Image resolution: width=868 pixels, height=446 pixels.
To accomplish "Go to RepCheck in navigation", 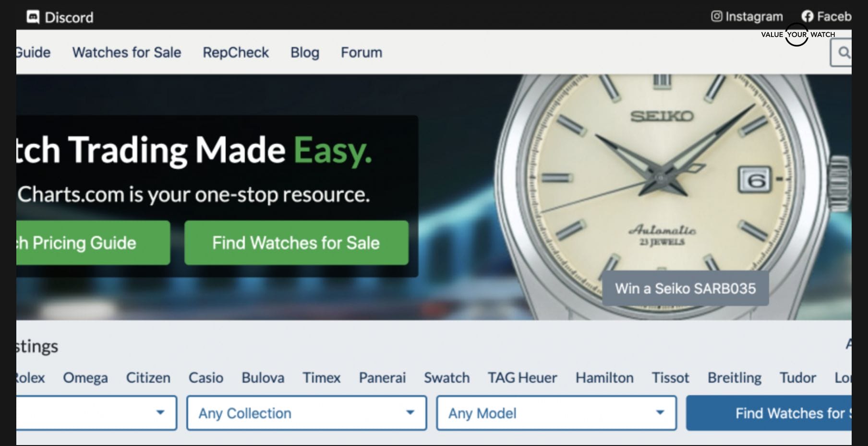I will [236, 52].
